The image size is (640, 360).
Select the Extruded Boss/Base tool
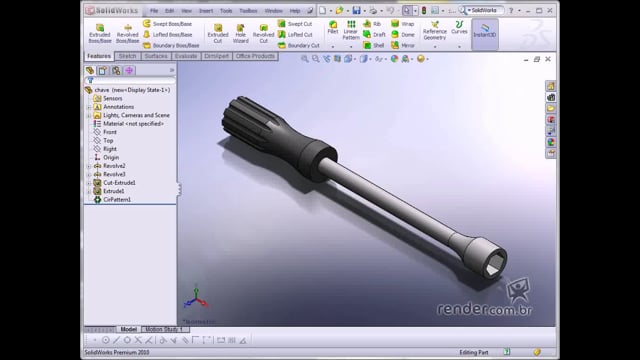click(100, 33)
